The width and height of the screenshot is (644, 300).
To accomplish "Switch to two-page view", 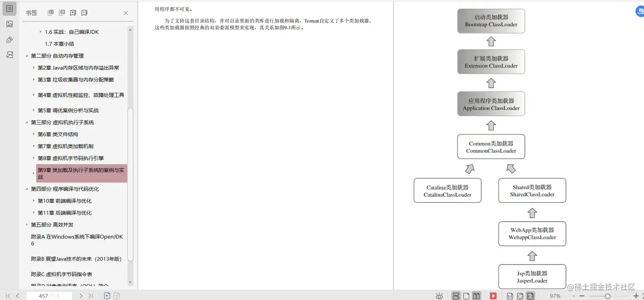I will [477, 296].
